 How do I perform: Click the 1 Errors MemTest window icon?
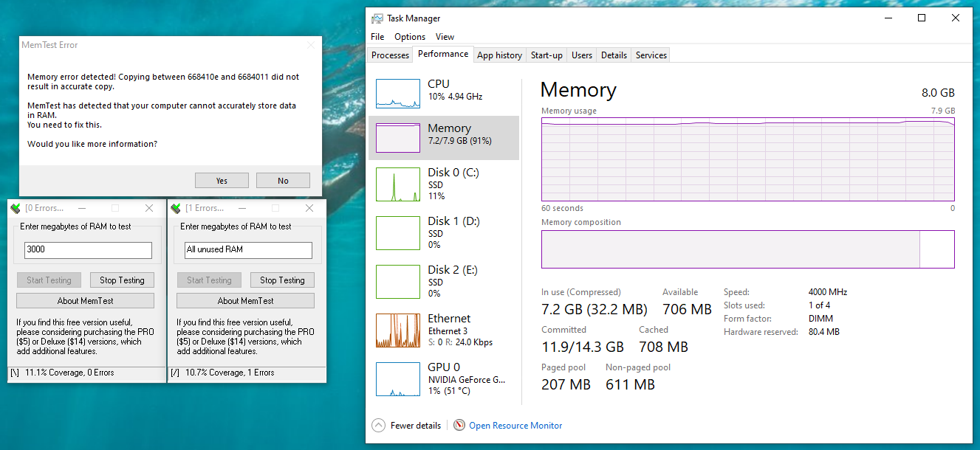coord(177,208)
